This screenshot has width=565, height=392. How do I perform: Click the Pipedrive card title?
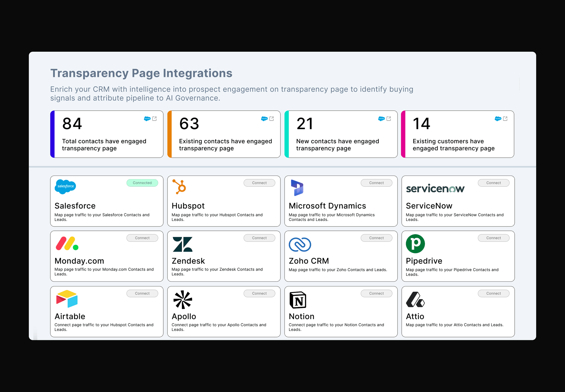tap(424, 261)
